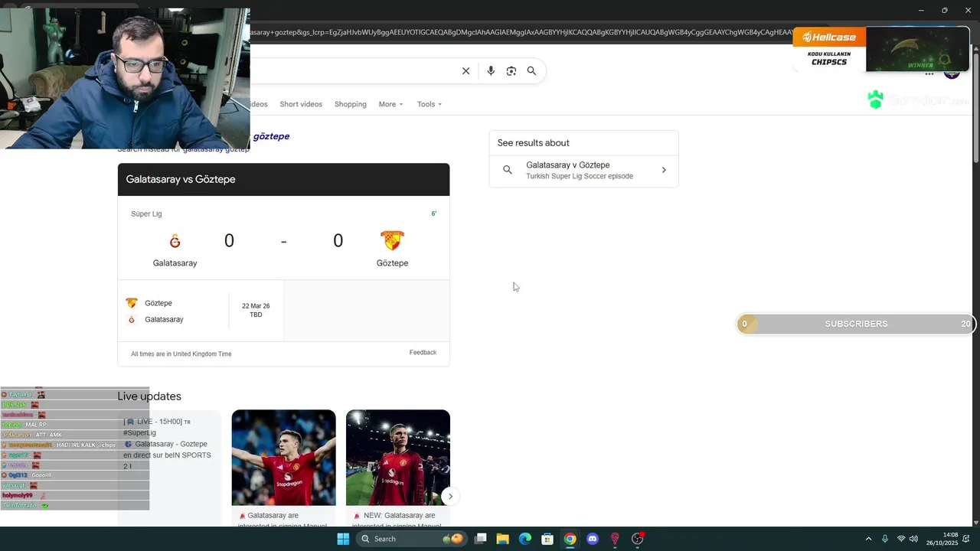Open the pink pin app in taskbar
The width and height of the screenshot is (980, 551).
point(614,539)
